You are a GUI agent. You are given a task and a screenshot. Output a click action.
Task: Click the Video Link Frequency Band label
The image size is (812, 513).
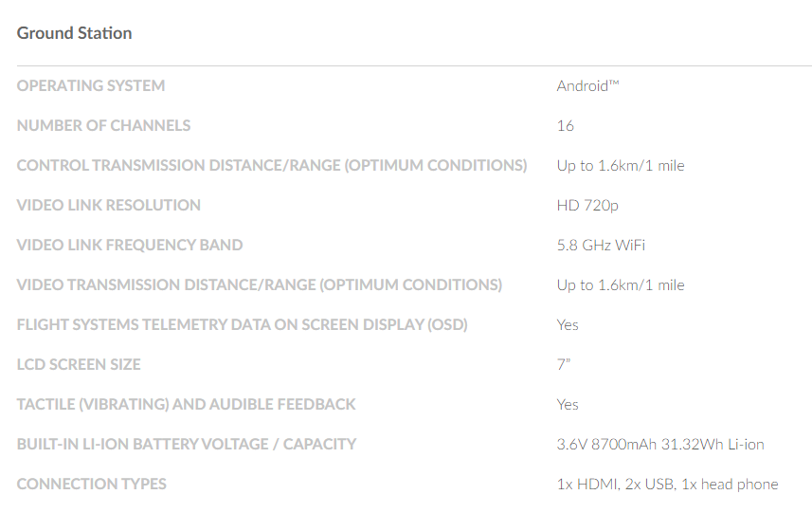click(x=130, y=245)
